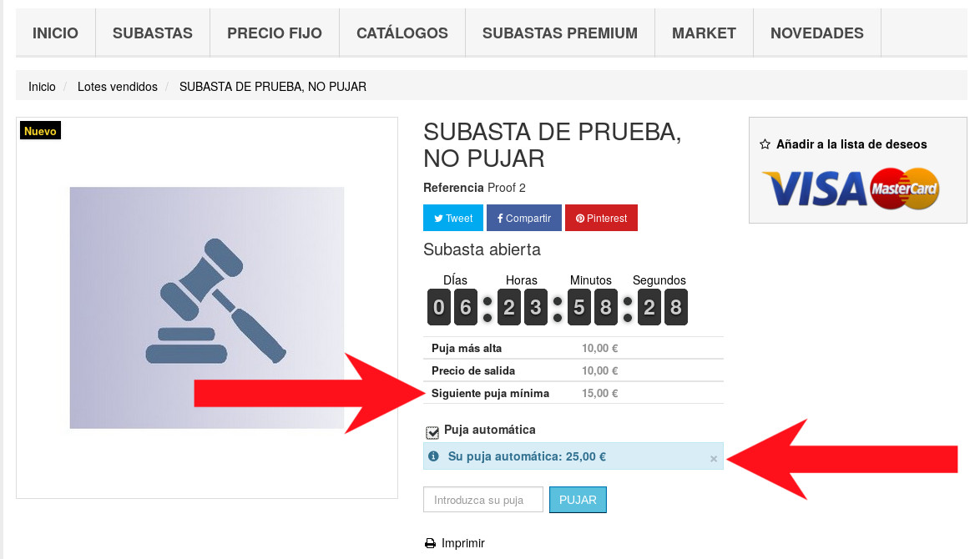Share via Facebook Compartir button
980x559 pixels.
point(523,218)
